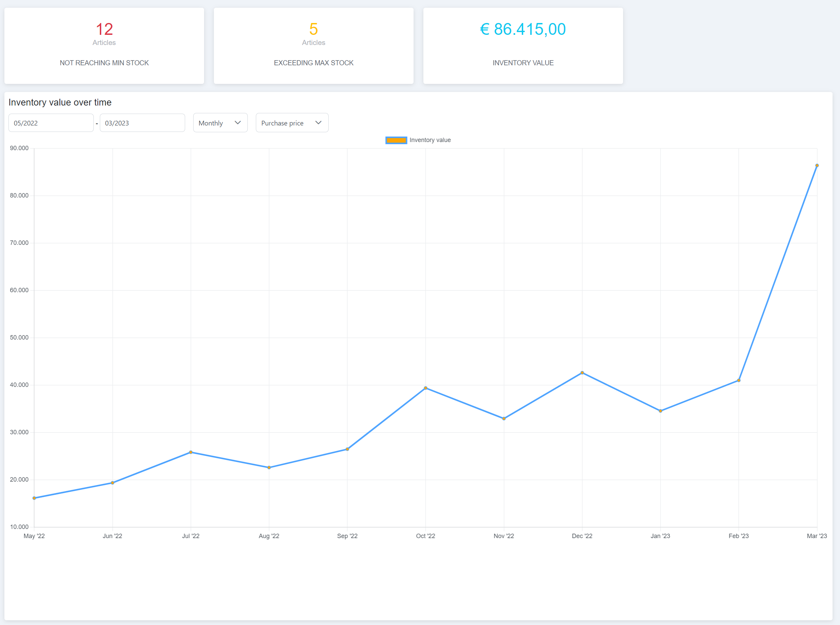Click the end date field 03/2023

(142, 123)
